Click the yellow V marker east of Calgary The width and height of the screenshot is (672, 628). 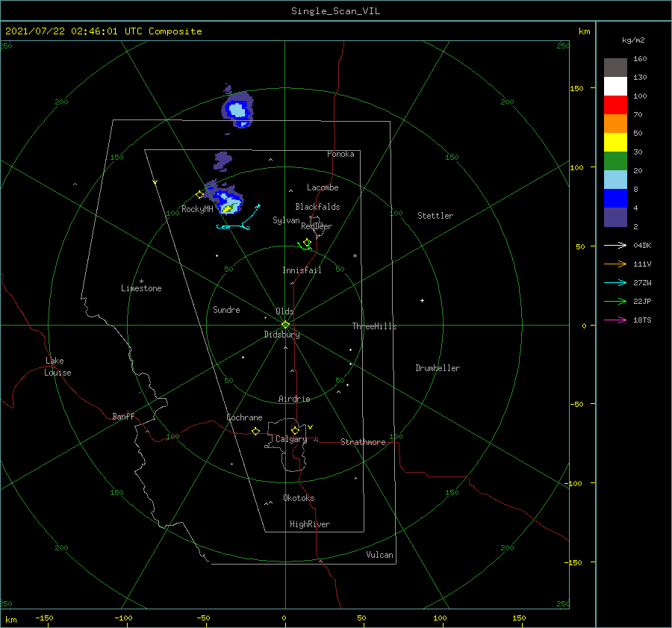pos(311,427)
